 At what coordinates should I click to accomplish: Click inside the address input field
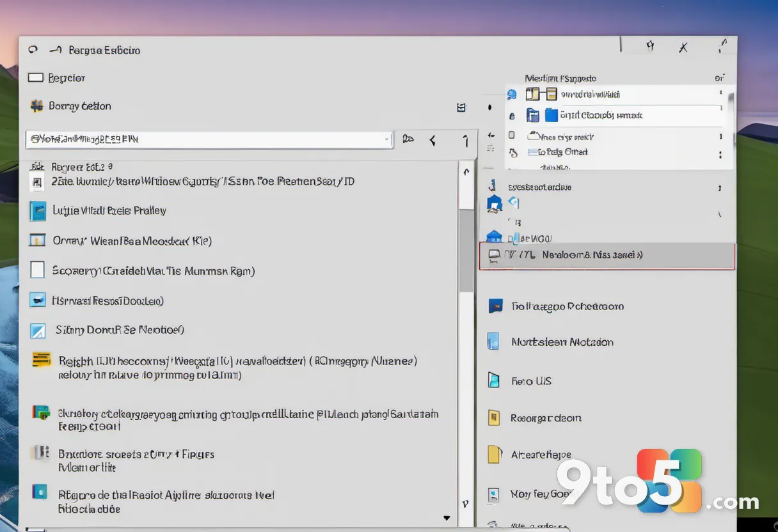pyautogui.click(x=209, y=139)
